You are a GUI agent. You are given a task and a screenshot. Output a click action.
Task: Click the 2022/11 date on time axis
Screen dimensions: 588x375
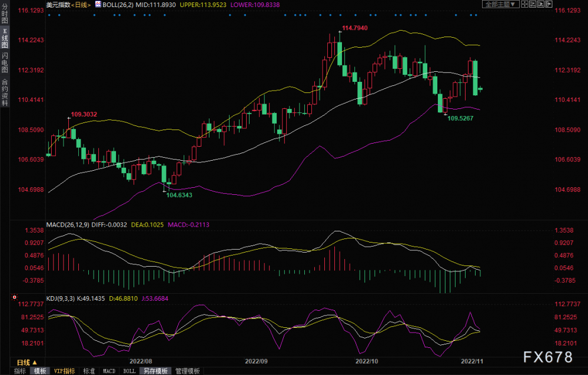click(x=472, y=361)
